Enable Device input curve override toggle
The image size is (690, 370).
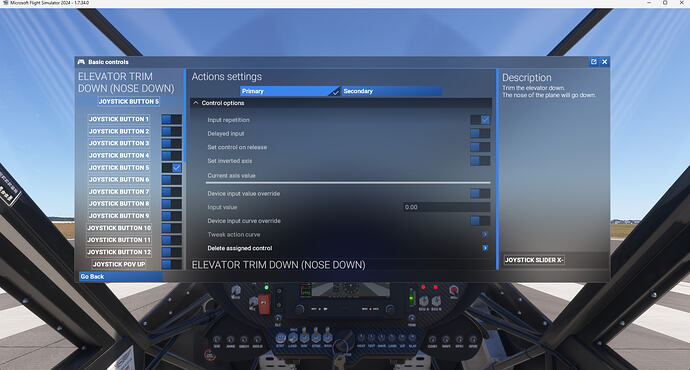click(x=480, y=221)
